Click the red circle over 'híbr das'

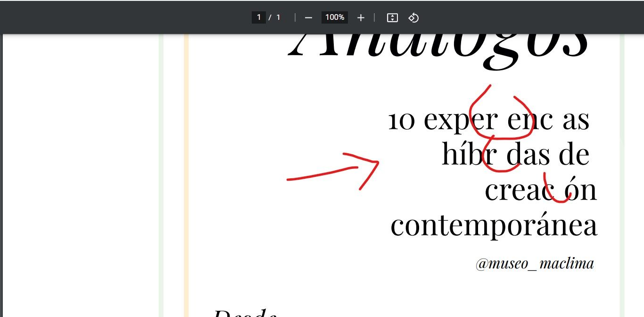click(502, 153)
